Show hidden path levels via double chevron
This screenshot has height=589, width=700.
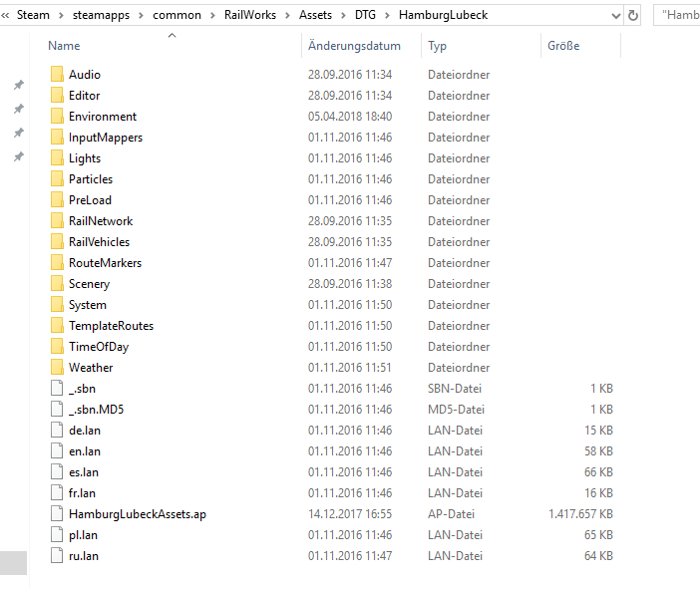click(5, 16)
